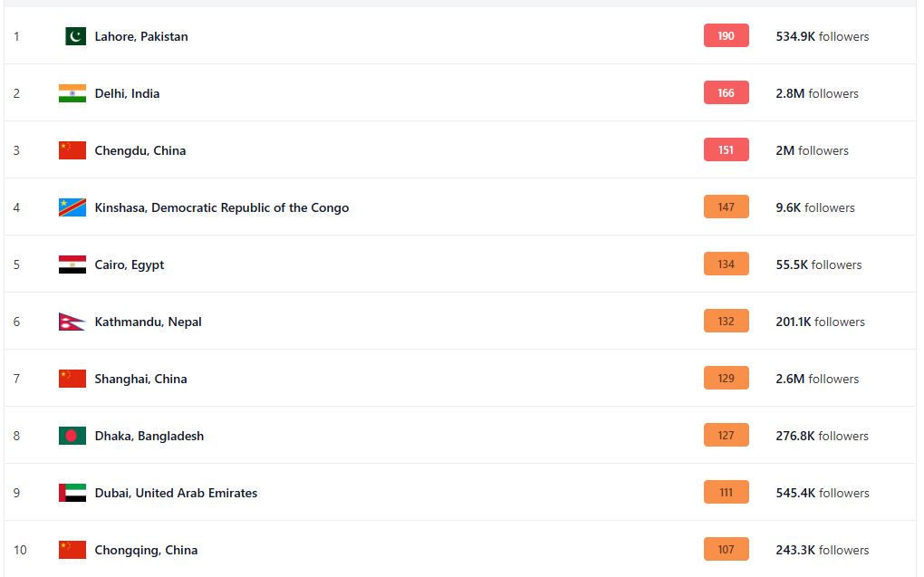This screenshot has height=577, width=924.
Task: Click the red 190 AQI badge
Action: (726, 36)
